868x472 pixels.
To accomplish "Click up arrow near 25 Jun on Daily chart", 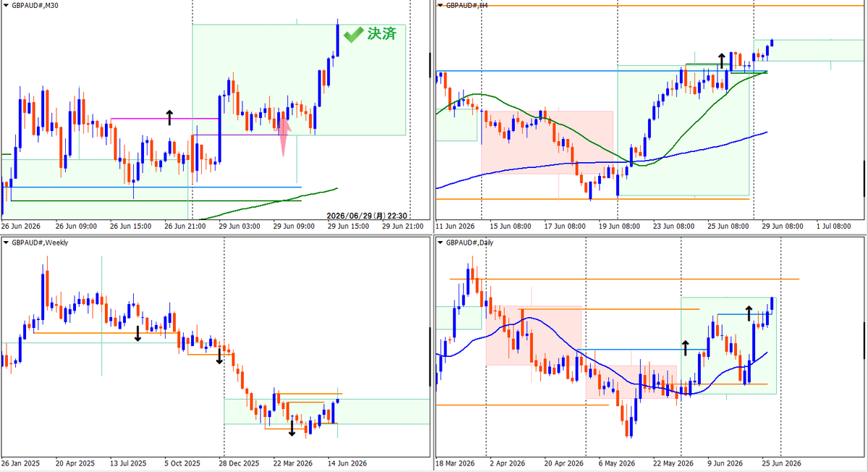I will point(749,314).
